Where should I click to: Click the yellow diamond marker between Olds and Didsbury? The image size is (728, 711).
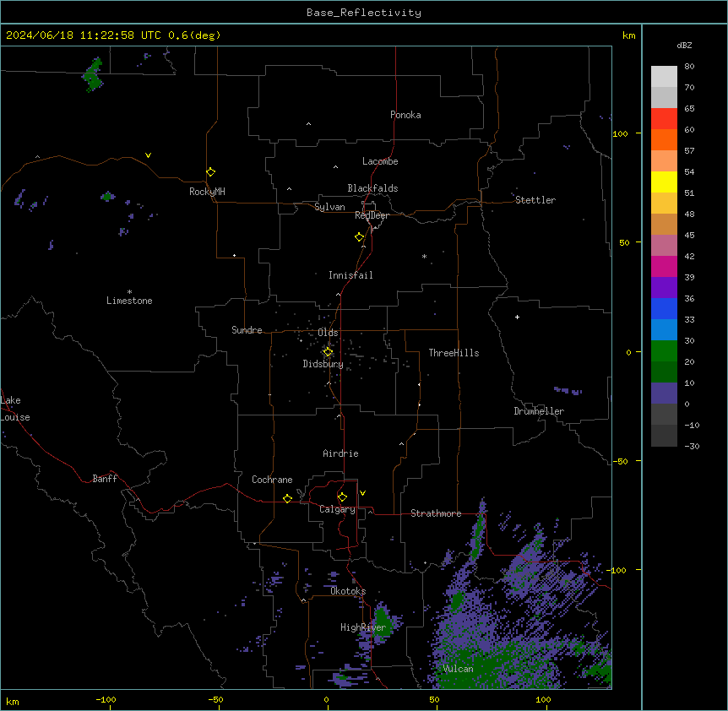pyautogui.click(x=328, y=352)
